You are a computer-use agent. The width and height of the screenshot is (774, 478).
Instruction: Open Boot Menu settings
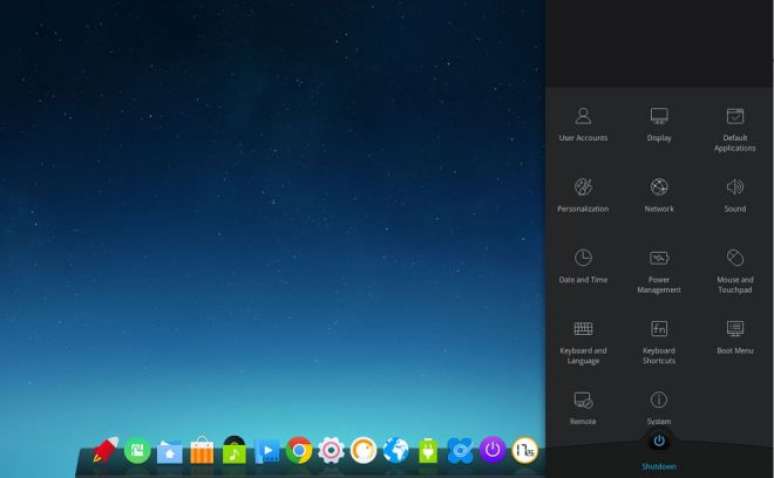click(x=735, y=337)
